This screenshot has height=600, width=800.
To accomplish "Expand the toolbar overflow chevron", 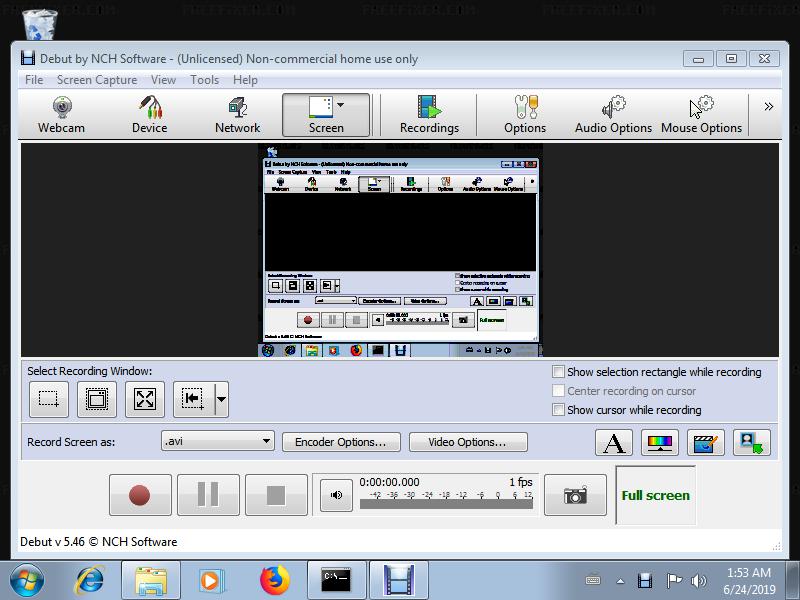I will point(768,107).
